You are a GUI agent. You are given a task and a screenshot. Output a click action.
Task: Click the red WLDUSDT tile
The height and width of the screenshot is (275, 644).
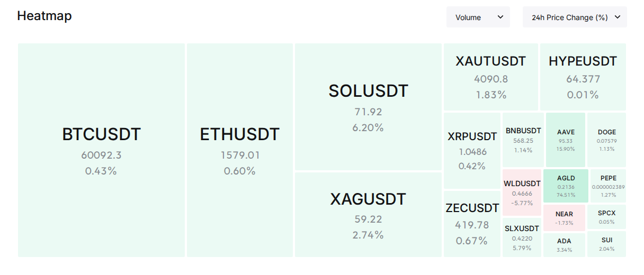[x=522, y=192]
